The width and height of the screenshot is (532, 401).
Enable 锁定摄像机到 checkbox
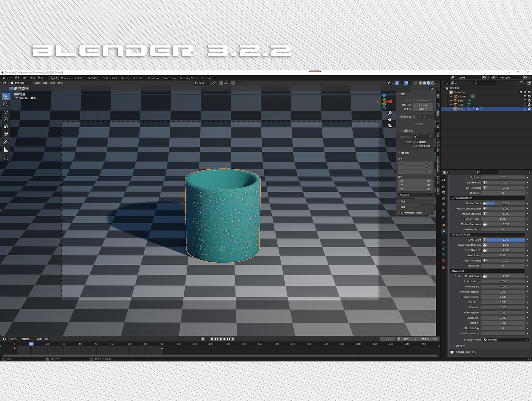coord(414,146)
